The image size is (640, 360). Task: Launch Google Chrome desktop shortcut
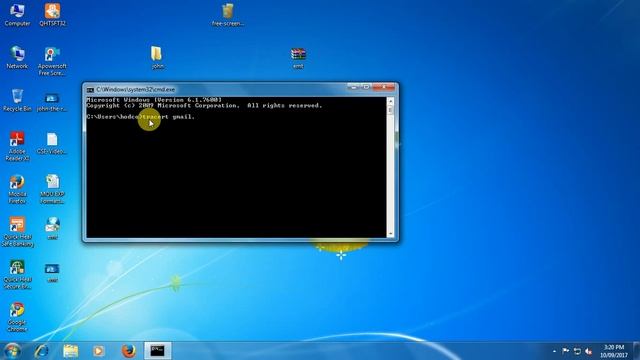pyautogui.click(x=17, y=317)
